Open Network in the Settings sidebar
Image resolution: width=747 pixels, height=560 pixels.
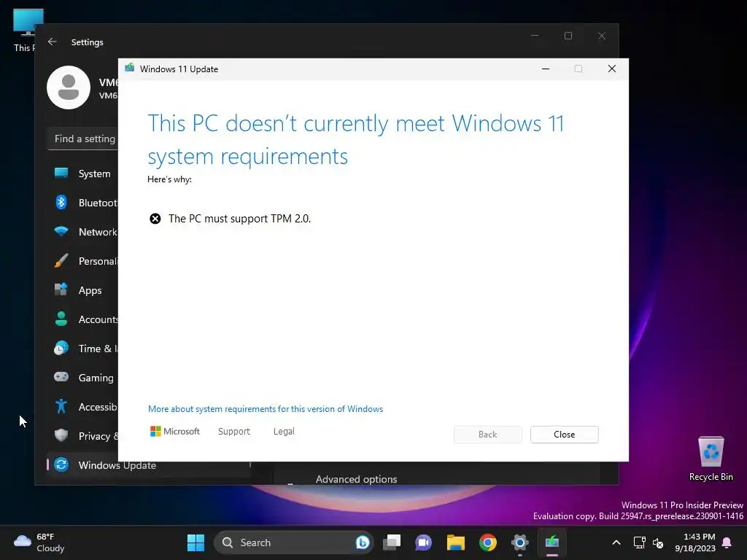click(82, 232)
